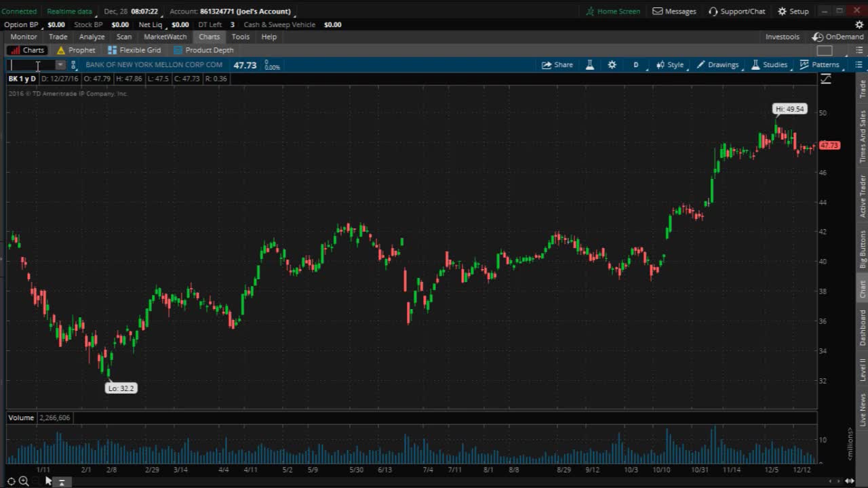Click the 47.73 last price in header
868x488 pixels.
coord(245,65)
